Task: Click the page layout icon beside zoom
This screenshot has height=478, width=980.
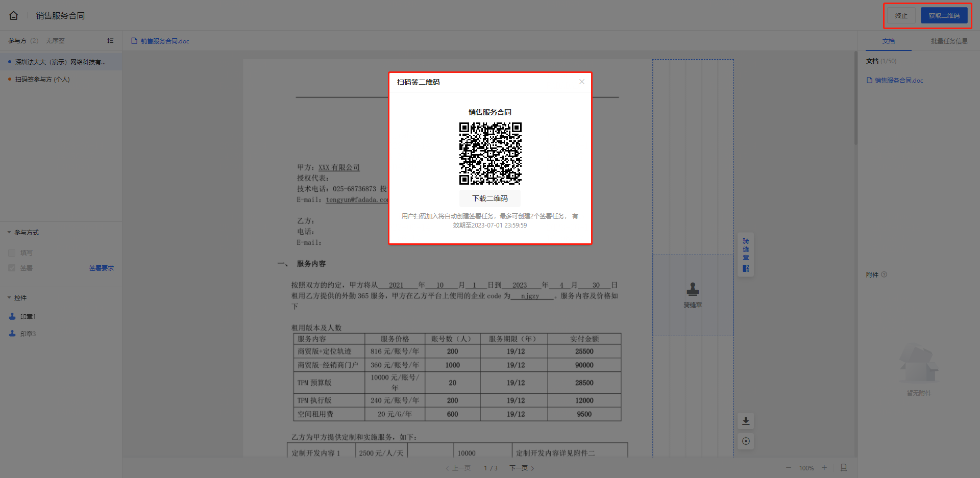Action: tap(844, 468)
